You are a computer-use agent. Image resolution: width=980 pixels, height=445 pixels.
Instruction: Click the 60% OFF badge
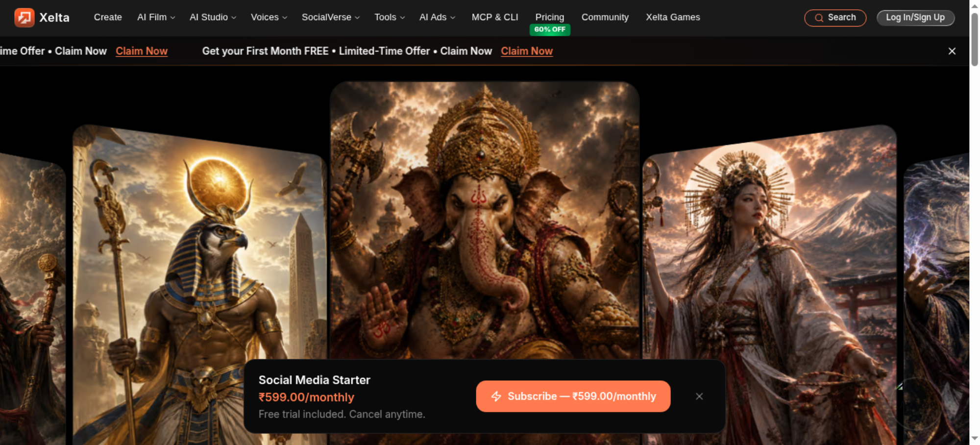pyautogui.click(x=550, y=29)
